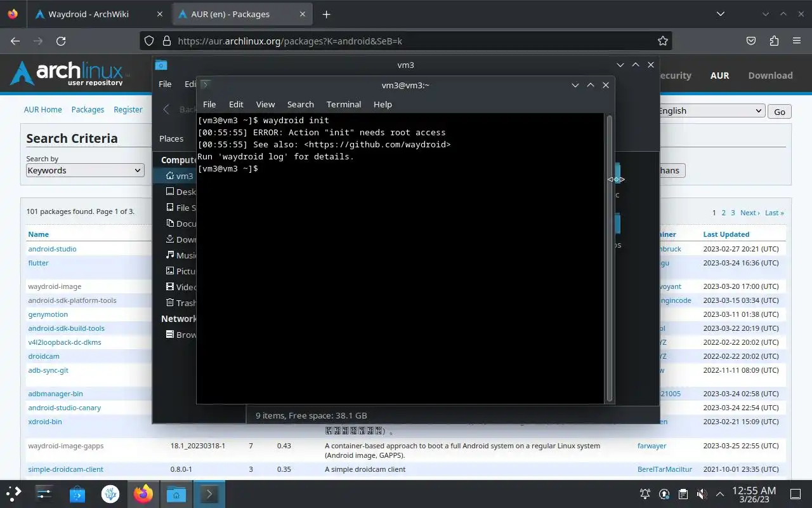Open File menu in vm3 file manager

(165, 84)
